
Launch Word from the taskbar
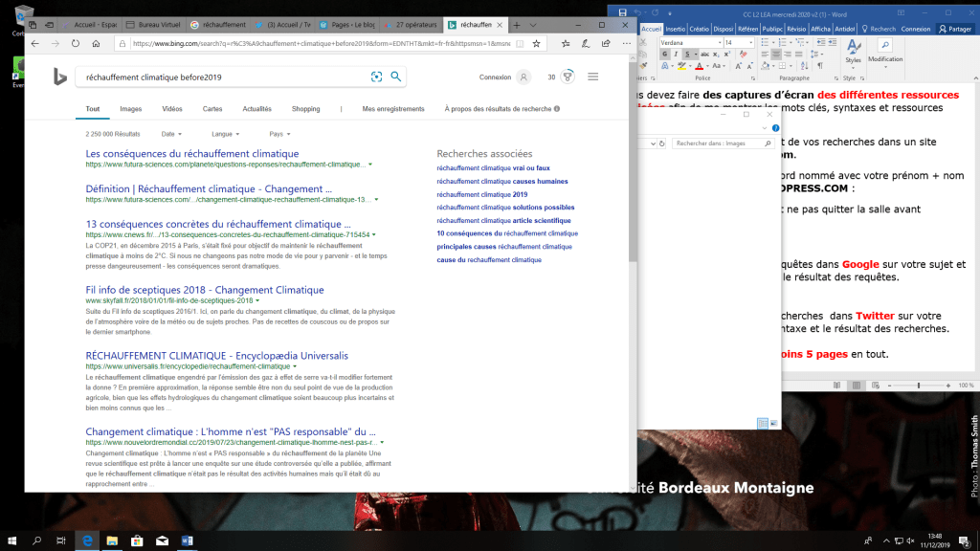188,540
